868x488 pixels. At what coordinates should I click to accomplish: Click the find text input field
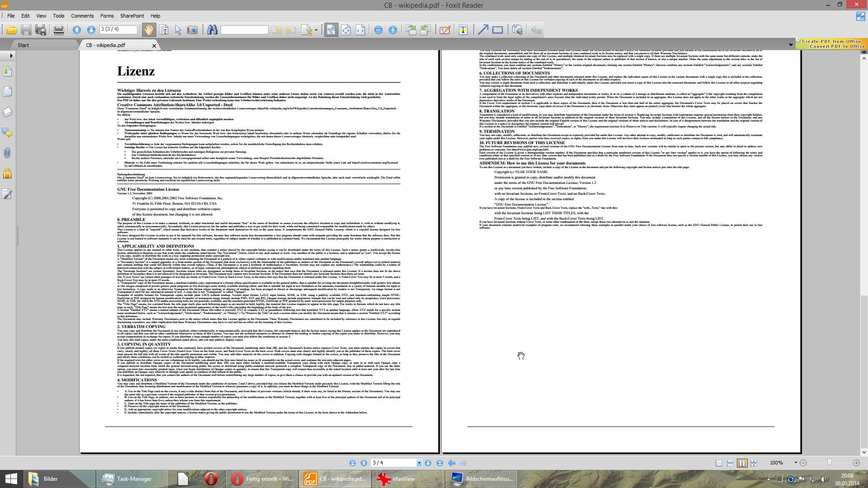[x=244, y=30]
